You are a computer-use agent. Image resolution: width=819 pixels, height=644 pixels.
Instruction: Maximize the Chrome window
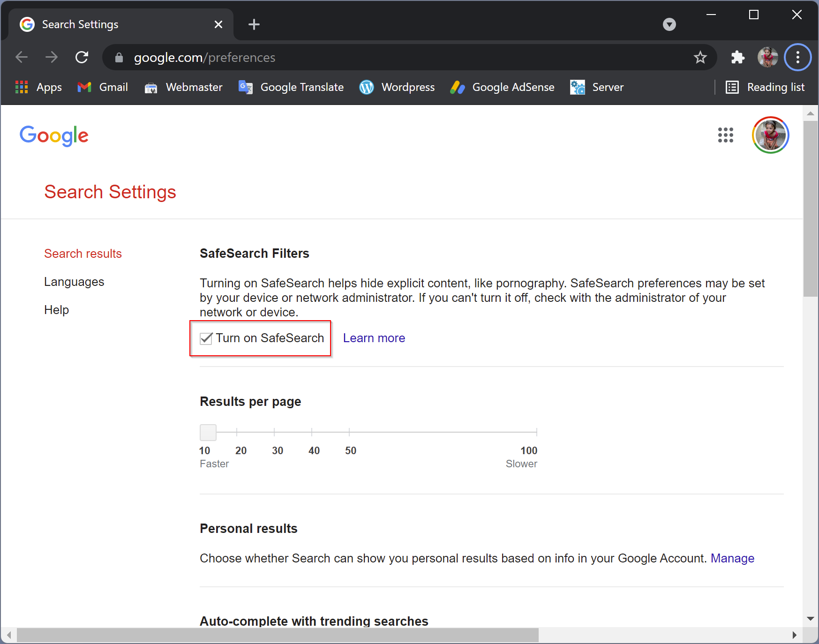click(754, 15)
